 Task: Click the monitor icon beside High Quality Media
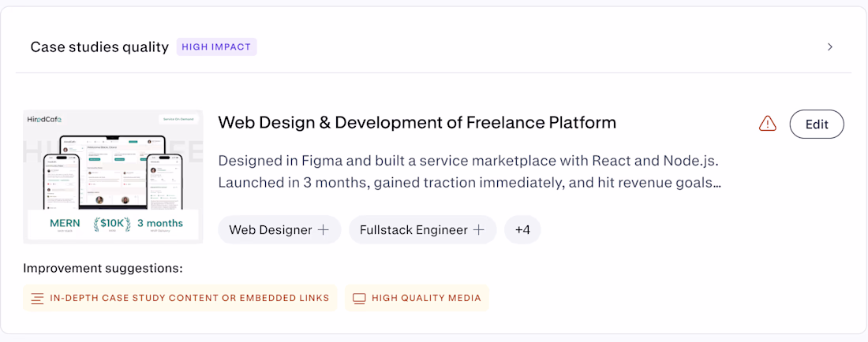(359, 299)
